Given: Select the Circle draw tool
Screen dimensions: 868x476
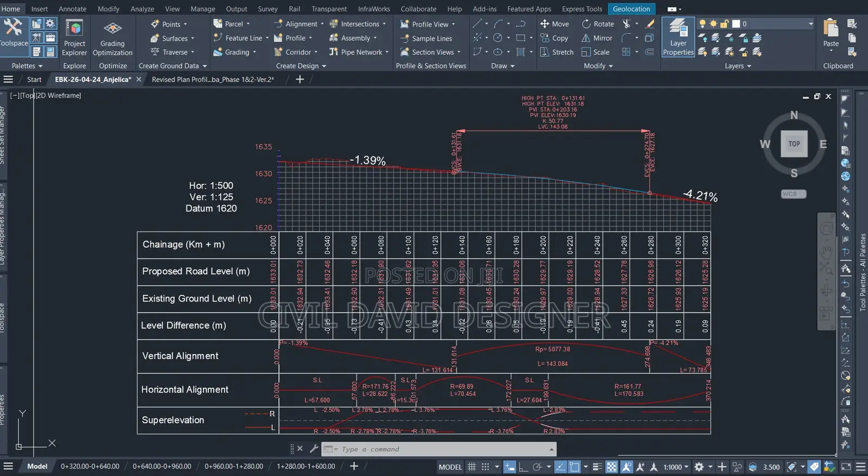Looking at the screenshot, I should 497,38.
